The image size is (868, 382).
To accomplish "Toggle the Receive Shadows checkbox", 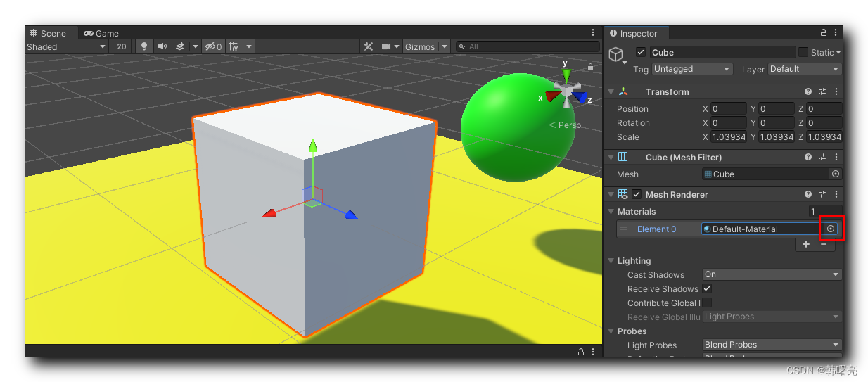I will pyautogui.click(x=707, y=288).
